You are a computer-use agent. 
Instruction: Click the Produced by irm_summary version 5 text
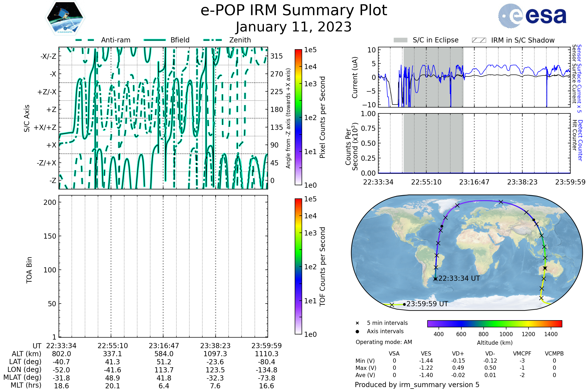(417, 384)
